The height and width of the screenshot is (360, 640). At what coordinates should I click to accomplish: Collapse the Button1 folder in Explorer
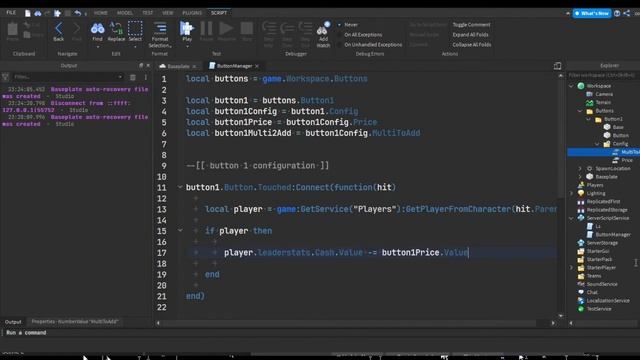pos(588,119)
